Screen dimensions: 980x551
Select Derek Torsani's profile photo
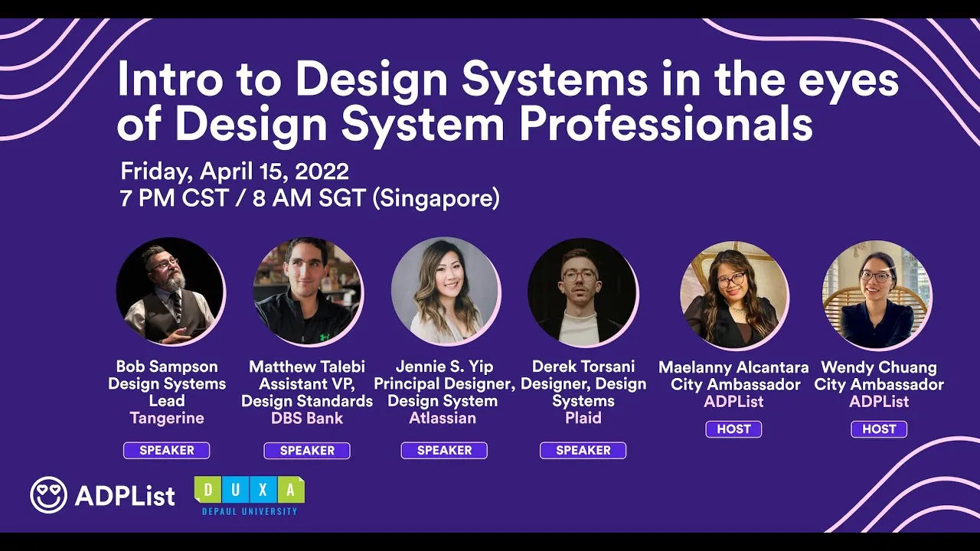(583, 292)
